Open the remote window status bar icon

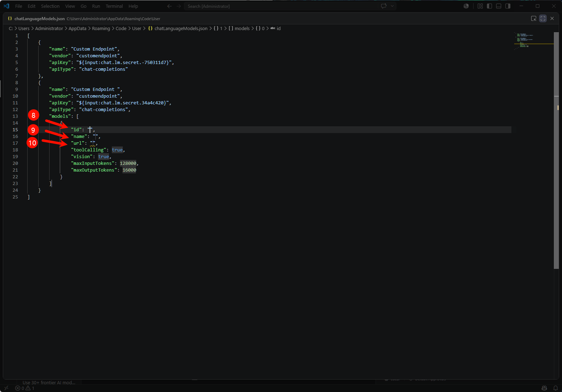tap(6, 388)
